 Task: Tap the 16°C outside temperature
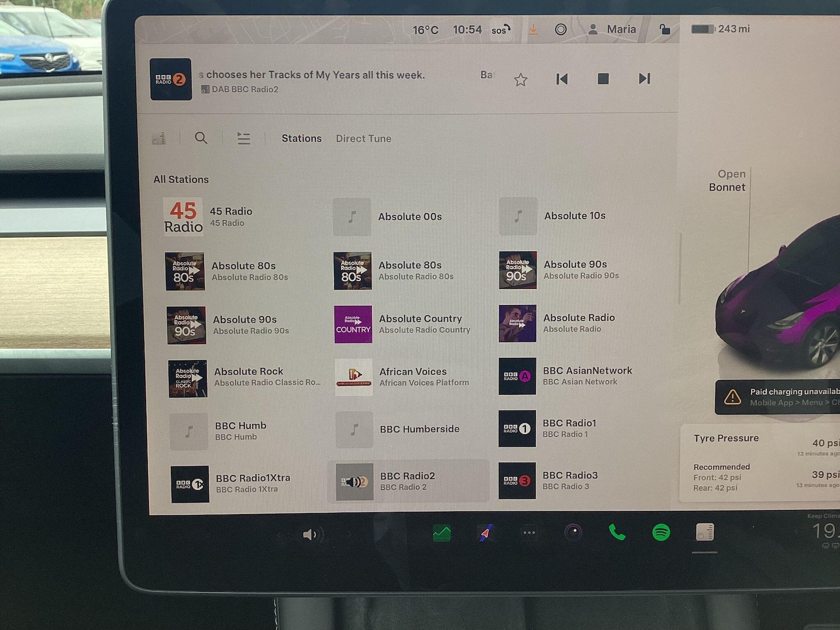pyautogui.click(x=426, y=30)
